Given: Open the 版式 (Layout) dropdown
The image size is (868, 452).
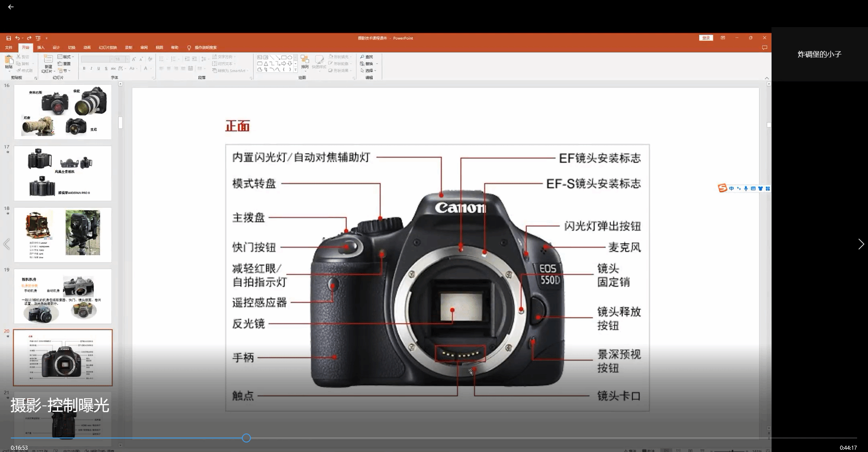Looking at the screenshot, I should [x=66, y=57].
